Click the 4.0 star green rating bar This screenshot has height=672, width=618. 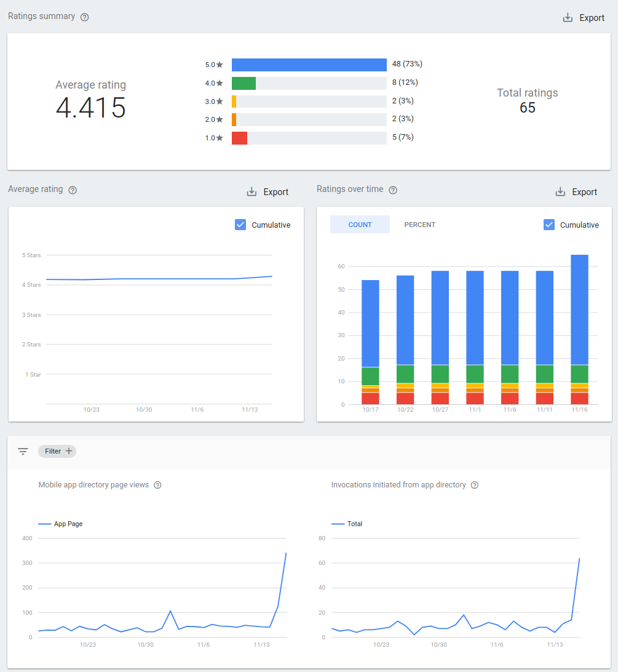coord(244,83)
